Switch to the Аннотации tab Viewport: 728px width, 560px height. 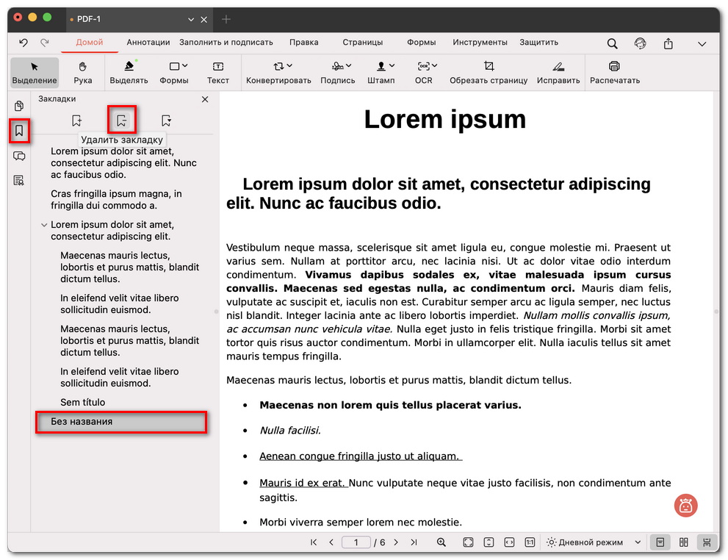point(148,42)
